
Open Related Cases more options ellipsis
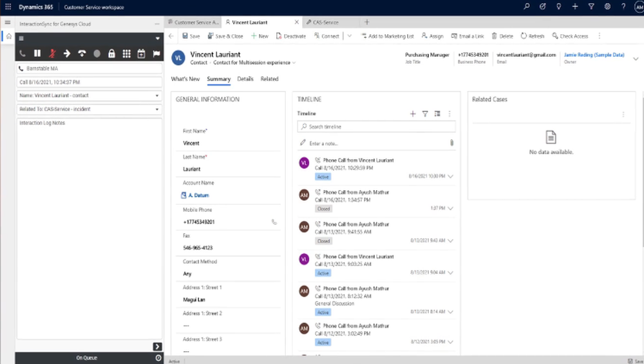coord(623,115)
